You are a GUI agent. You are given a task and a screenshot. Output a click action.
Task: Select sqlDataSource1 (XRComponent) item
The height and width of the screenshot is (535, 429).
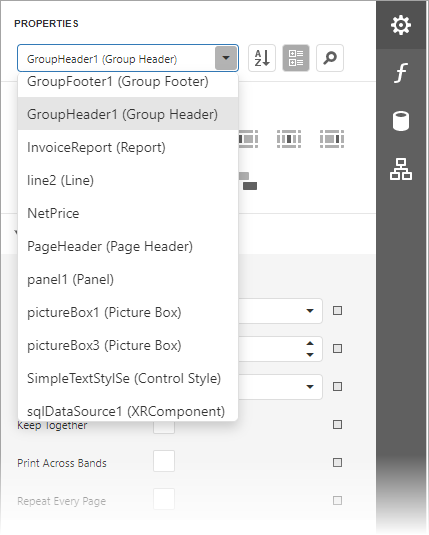(x=128, y=409)
